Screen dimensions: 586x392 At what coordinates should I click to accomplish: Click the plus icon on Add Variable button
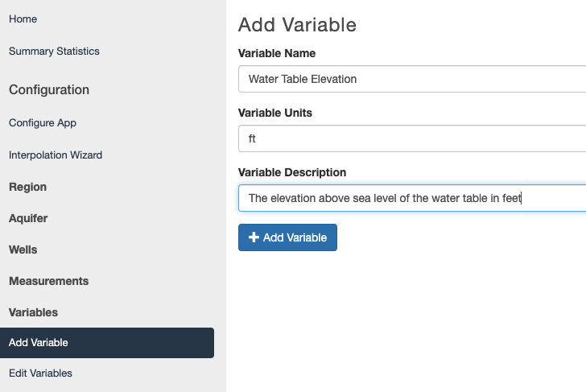coord(254,237)
